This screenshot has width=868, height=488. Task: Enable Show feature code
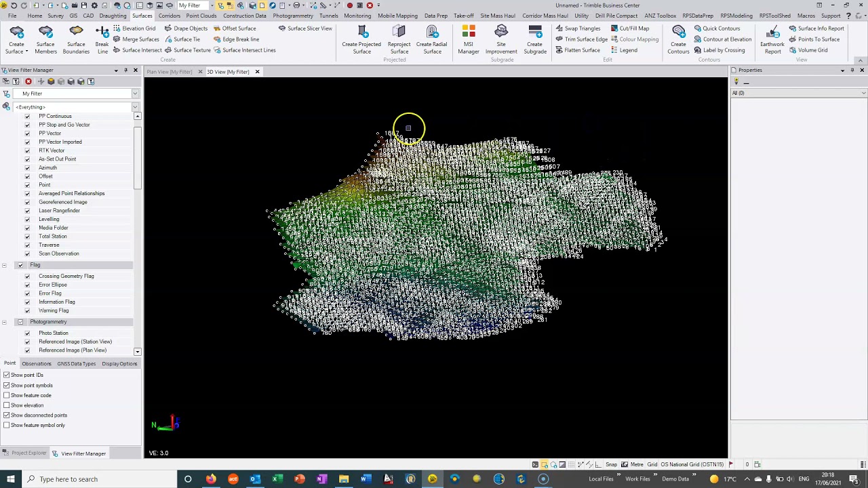point(7,395)
